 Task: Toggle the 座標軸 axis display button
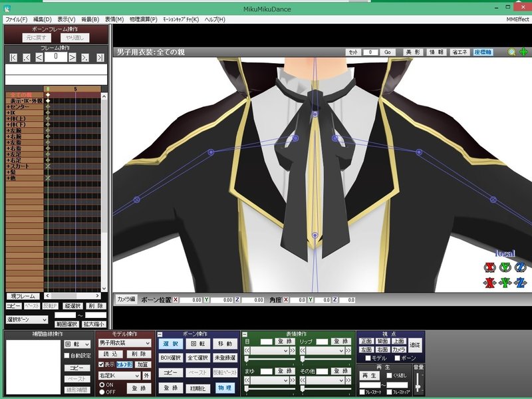point(483,52)
